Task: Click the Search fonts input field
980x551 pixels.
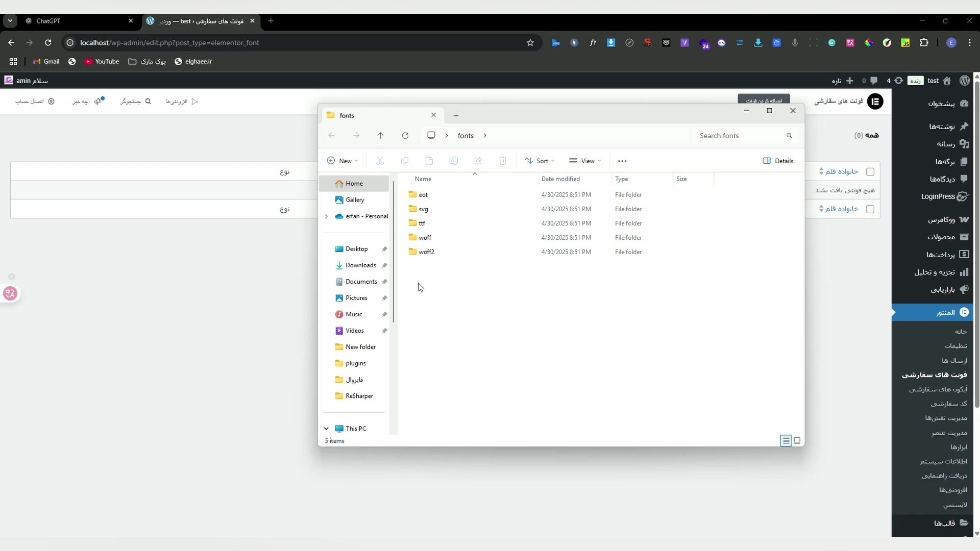Action: [740, 136]
